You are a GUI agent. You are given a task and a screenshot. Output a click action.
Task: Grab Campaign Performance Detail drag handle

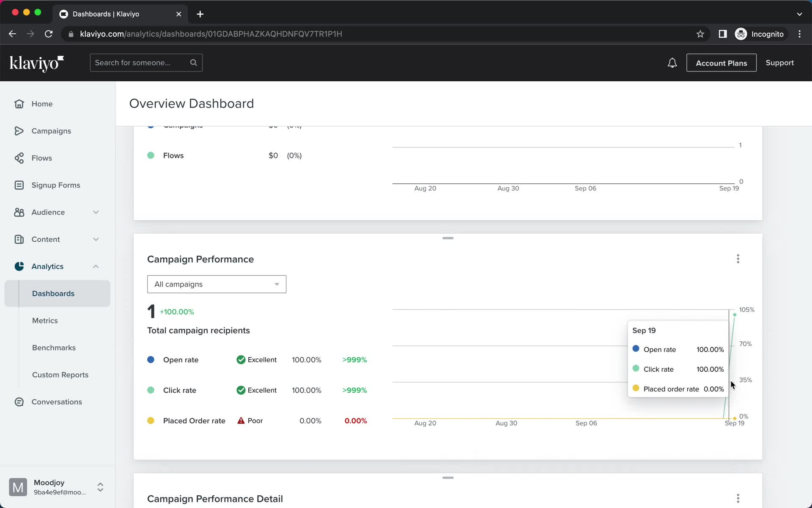pyautogui.click(x=448, y=478)
